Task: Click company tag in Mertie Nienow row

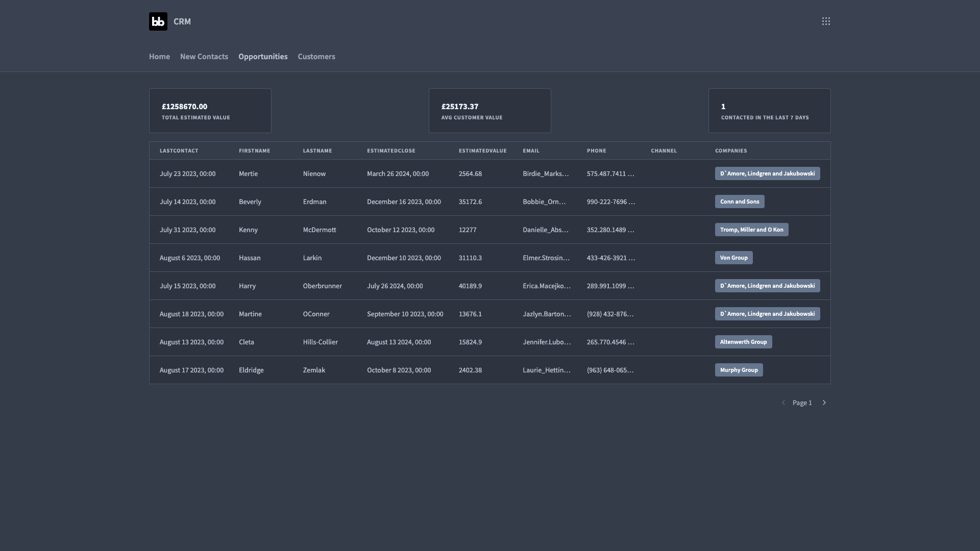Action: tap(767, 173)
